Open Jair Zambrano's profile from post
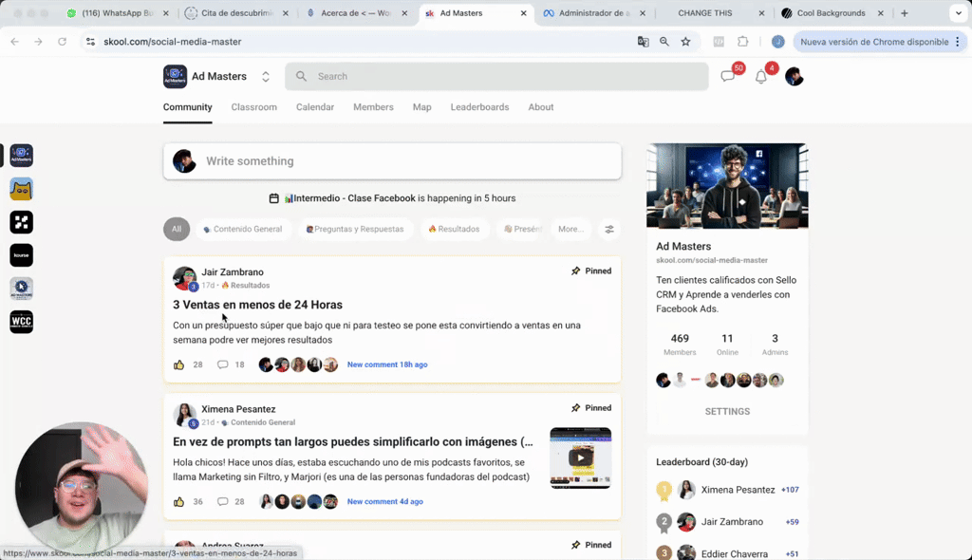 233,272
